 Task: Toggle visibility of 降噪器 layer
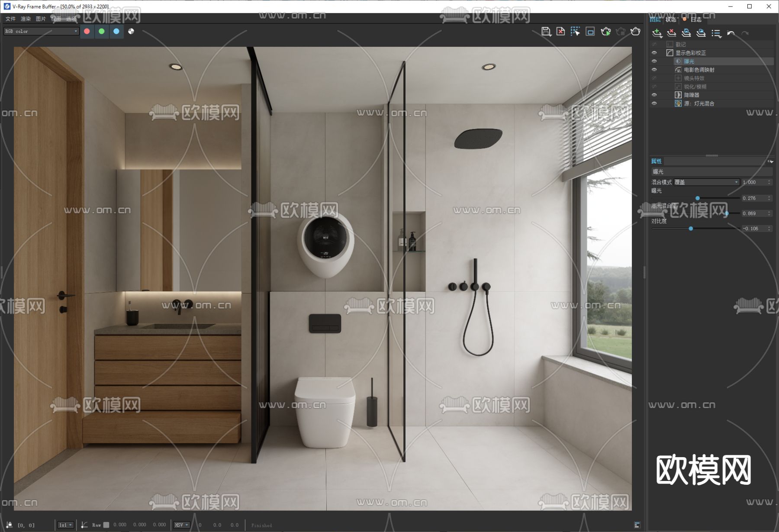coord(654,95)
